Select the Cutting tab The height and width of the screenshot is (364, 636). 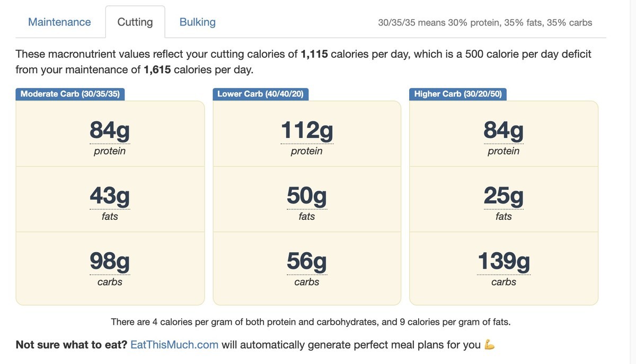[135, 22]
